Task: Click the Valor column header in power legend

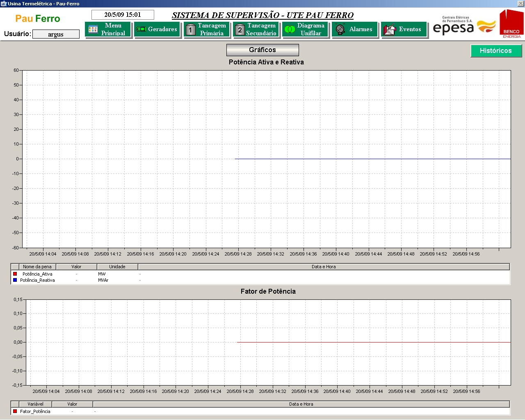Action: click(x=76, y=267)
